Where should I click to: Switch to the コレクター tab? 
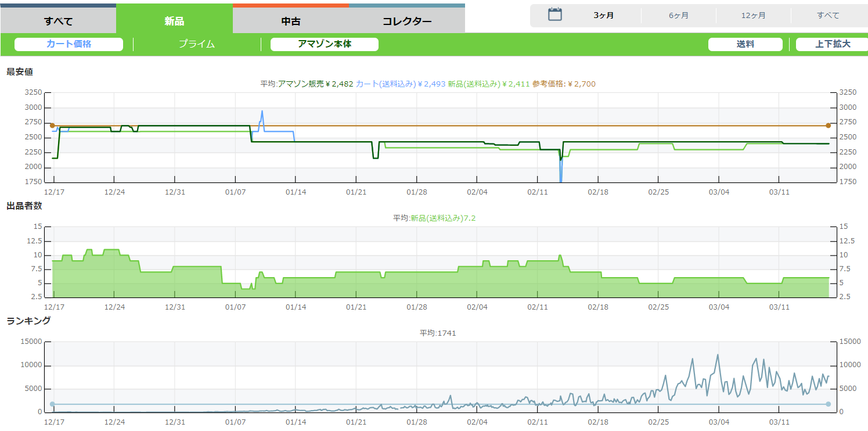click(406, 21)
